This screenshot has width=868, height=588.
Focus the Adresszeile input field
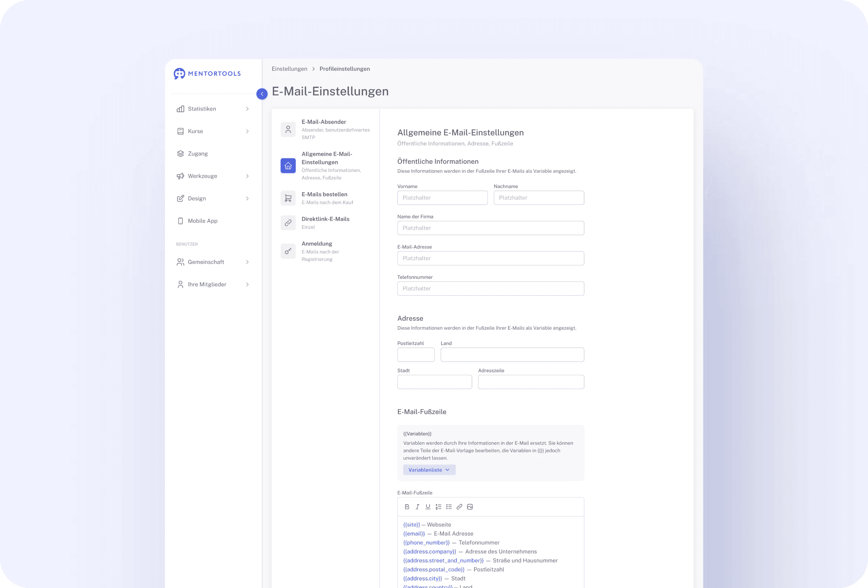pyautogui.click(x=531, y=382)
